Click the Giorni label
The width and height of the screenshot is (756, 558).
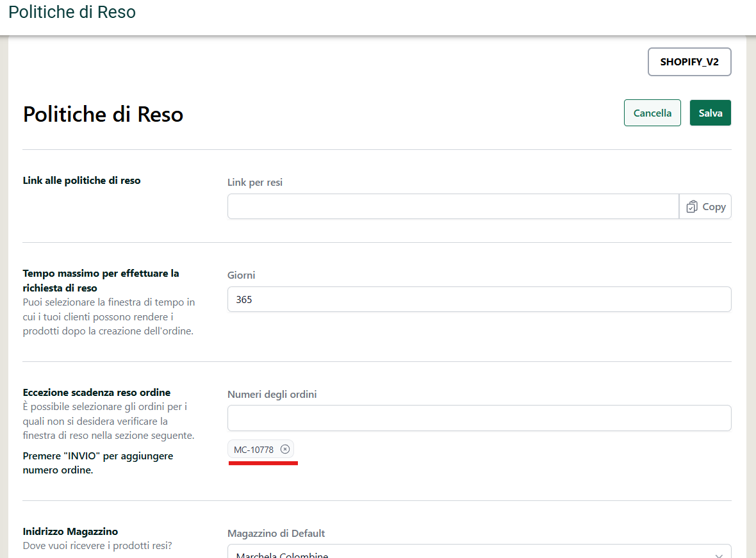[242, 275]
